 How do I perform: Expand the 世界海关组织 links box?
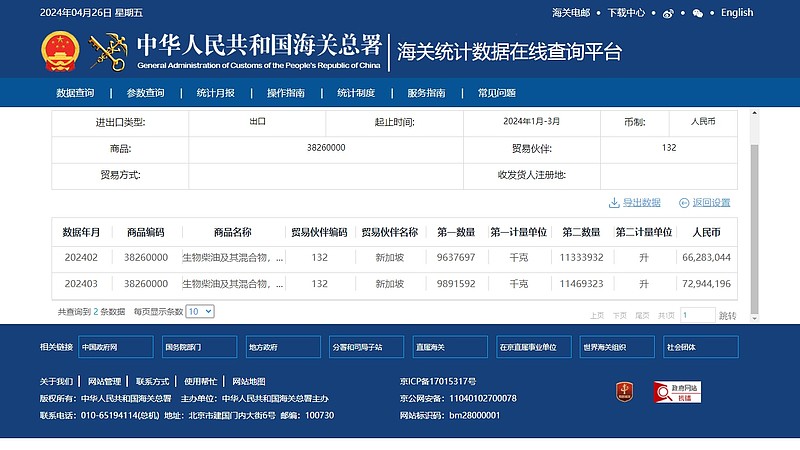click(x=617, y=347)
